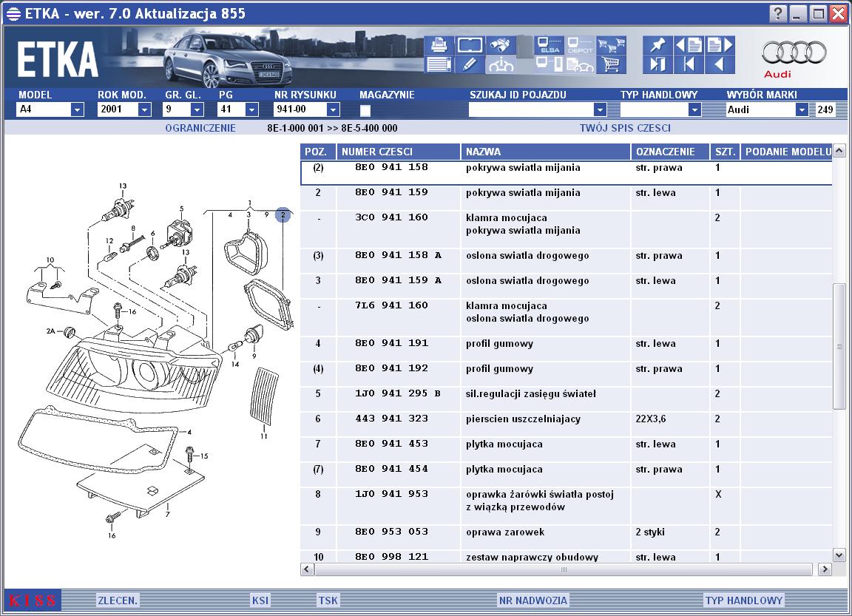
Task: Click the printer icon in toolbar
Action: [439, 45]
